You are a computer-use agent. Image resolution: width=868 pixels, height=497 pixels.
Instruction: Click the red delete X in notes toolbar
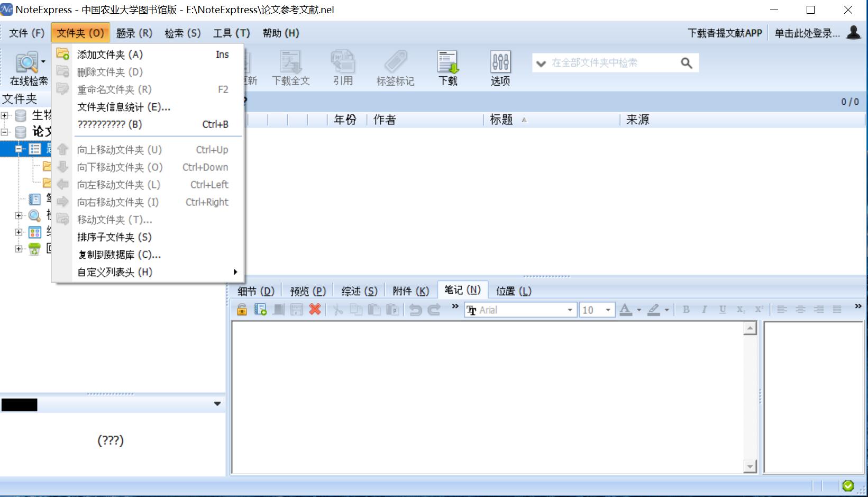click(315, 310)
